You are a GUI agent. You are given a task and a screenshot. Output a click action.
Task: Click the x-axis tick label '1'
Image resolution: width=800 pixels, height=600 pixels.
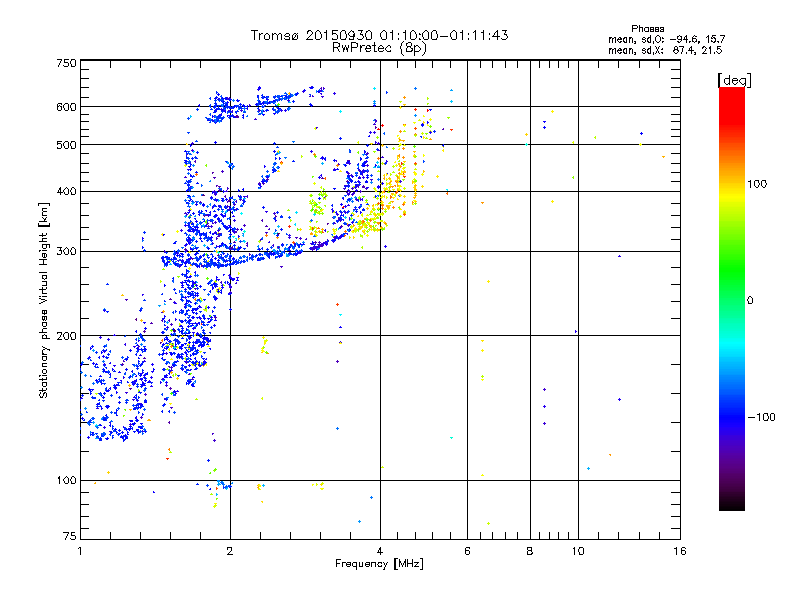point(80,551)
